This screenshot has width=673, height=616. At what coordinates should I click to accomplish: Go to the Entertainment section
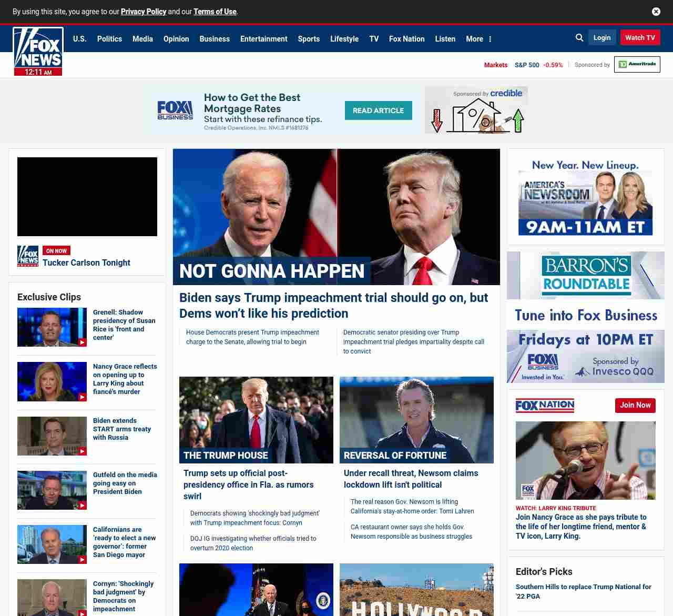point(263,39)
